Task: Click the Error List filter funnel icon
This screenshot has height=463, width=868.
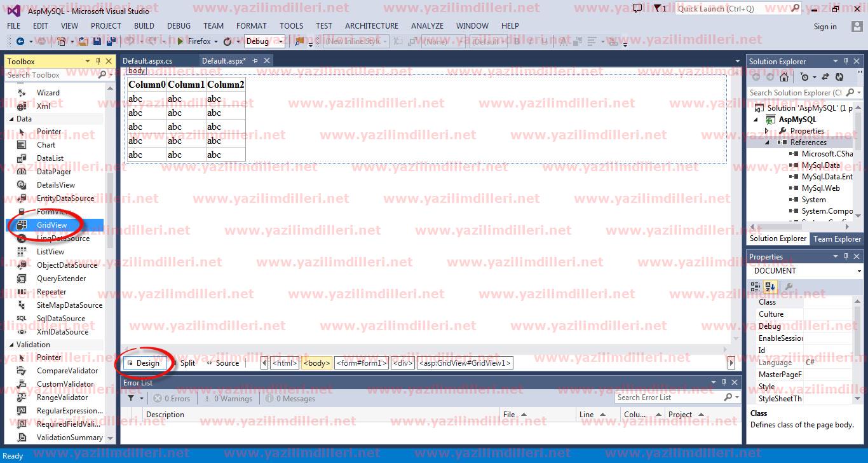Action: point(131,398)
